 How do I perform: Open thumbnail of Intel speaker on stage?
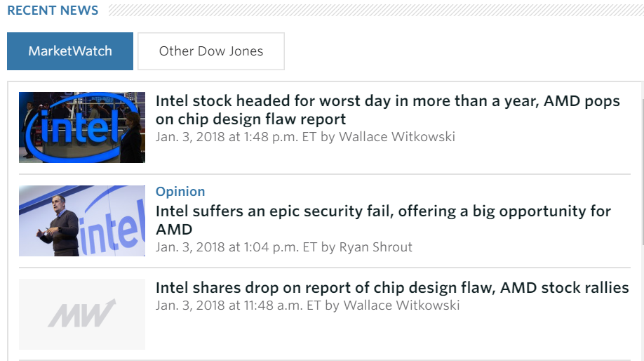pos(82,221)
